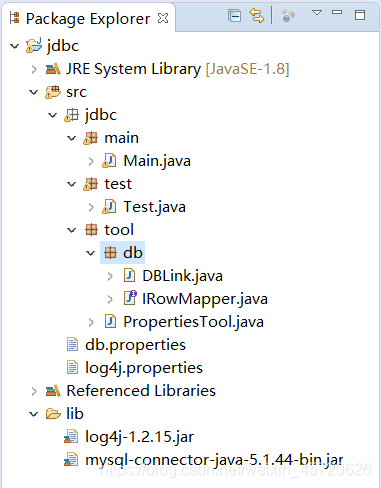Minimize the Package Explorer view
This screenshot has height=488, width=381.
(337, 12)
